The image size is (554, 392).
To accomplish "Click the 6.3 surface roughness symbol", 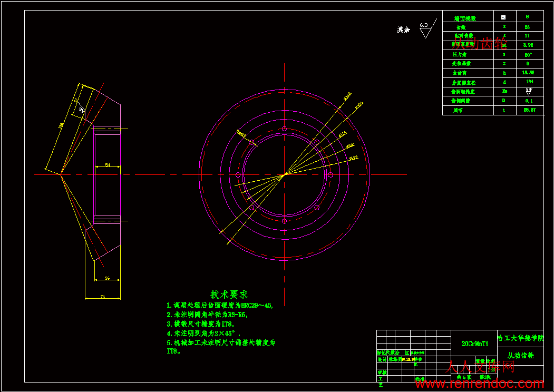I will [427, 29].
